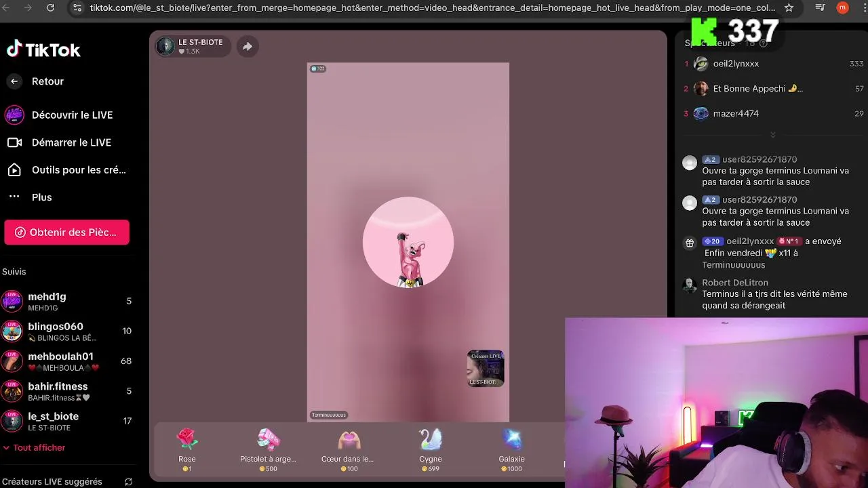Click oeil2lynxxx avatar in ranking
The width and height of the screenshot is (868, 488).
click(x=701, y=64)
